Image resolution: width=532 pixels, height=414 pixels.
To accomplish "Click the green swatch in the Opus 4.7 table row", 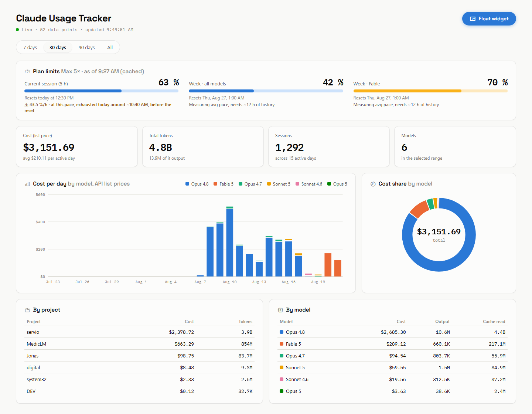I will 282,356.
